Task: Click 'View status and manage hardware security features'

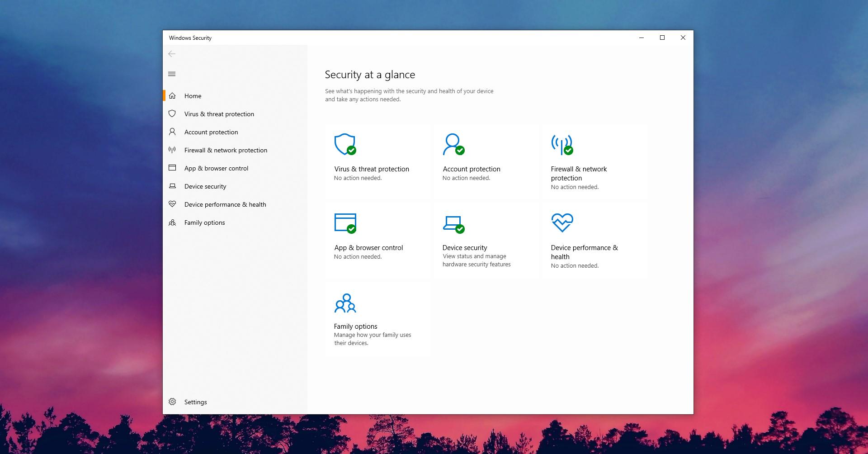Action: 476,260
